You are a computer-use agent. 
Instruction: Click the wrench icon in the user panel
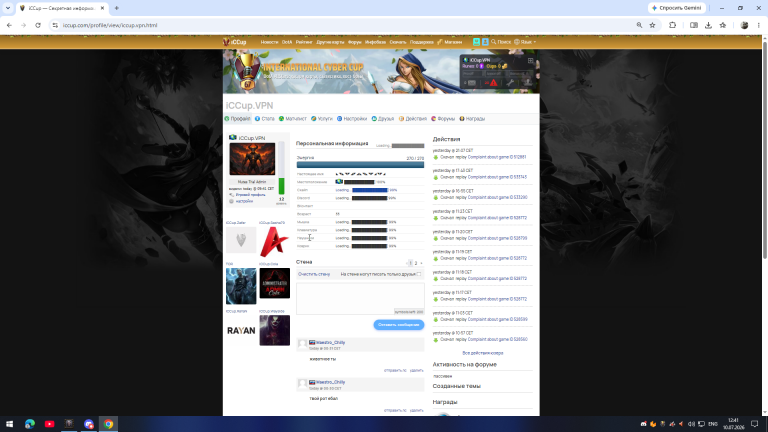[510, 83]
